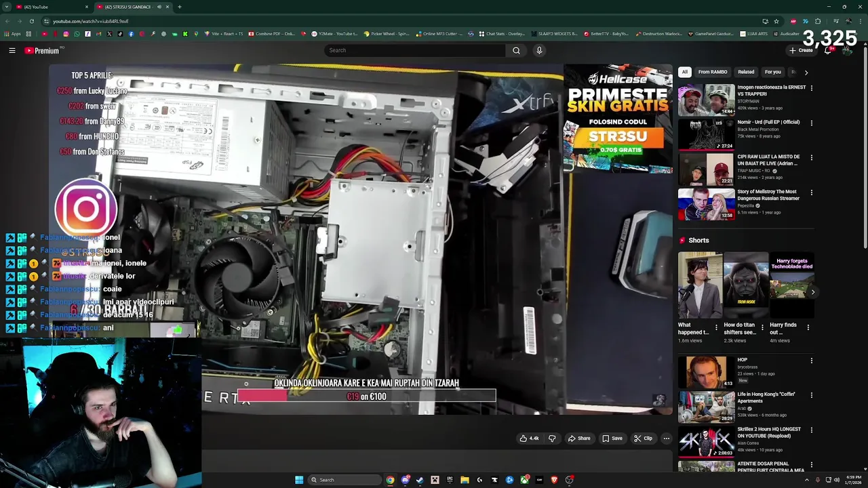868x488 pixels.
Task: Click the YouTube search input field
Action: coord(415,50)
